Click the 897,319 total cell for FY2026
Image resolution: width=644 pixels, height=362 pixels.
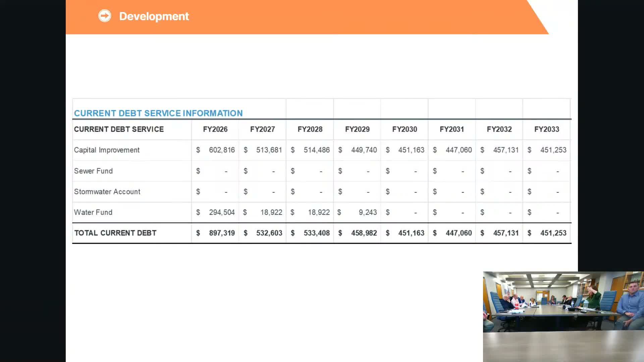(x=221, y=233)
